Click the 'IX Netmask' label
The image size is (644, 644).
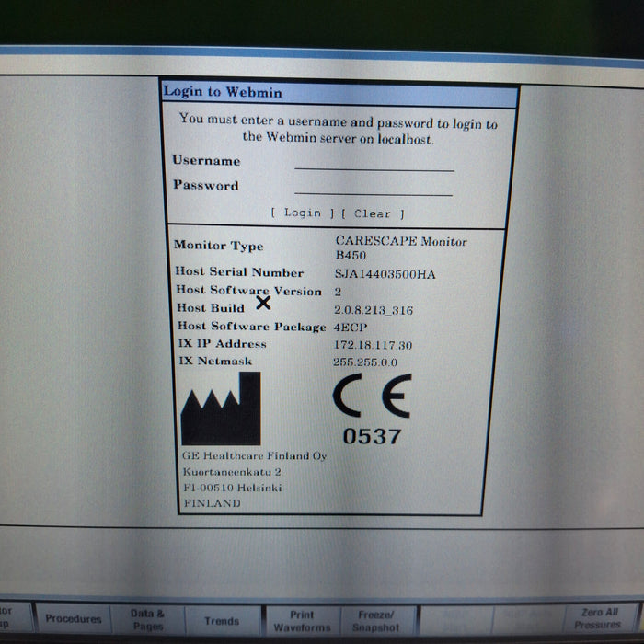[x=215, y=361]
